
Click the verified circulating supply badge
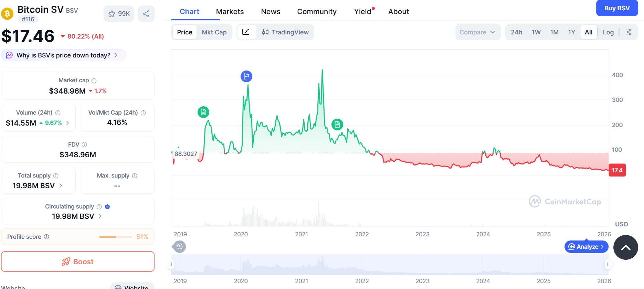107,207
